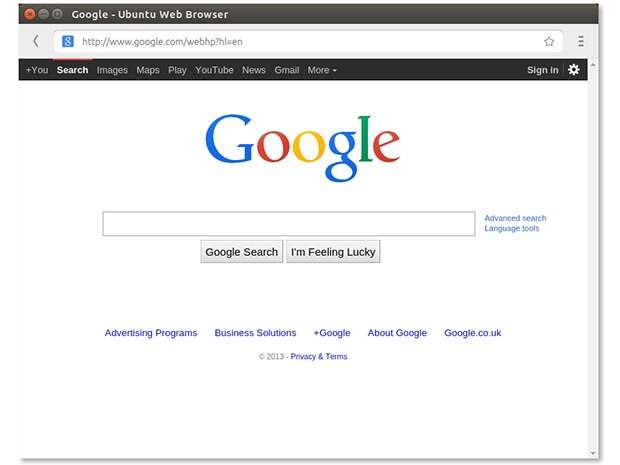This screenshot has height=465, width=620.
Task: Open Maps from the Google top bar
Action: click(x=148, y=70)
